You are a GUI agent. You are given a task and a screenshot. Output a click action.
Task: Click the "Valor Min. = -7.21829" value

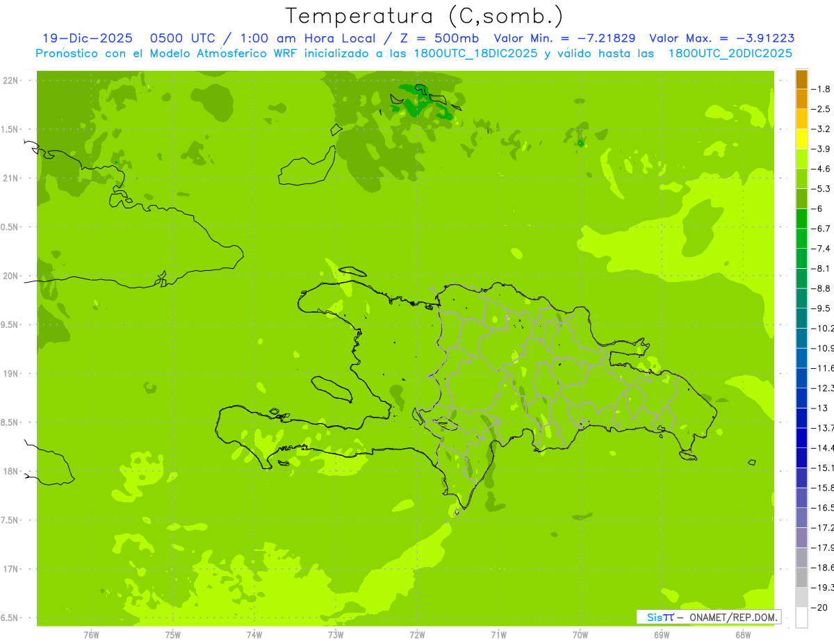tap(564, 38)
